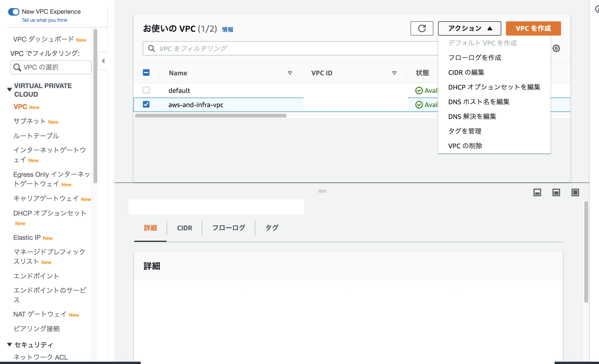
Task: Refresh the VPC list
Action: 422,28
